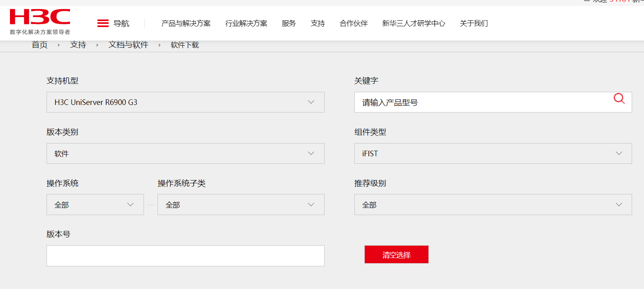Screen dimensions: 644x289
Task: Click the 版本号 text input field
Action: 185,256
